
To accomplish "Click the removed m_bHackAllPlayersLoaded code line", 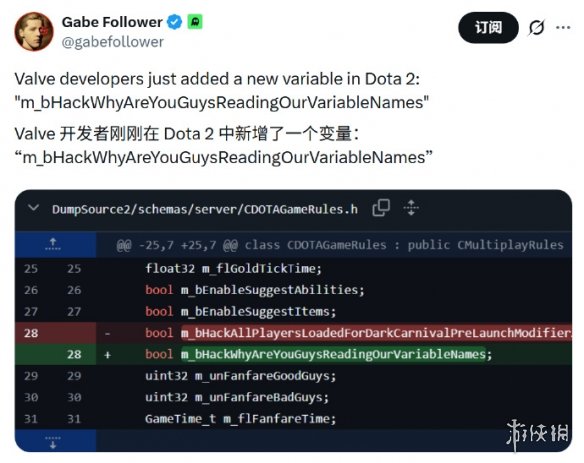I will click(358, 333).
